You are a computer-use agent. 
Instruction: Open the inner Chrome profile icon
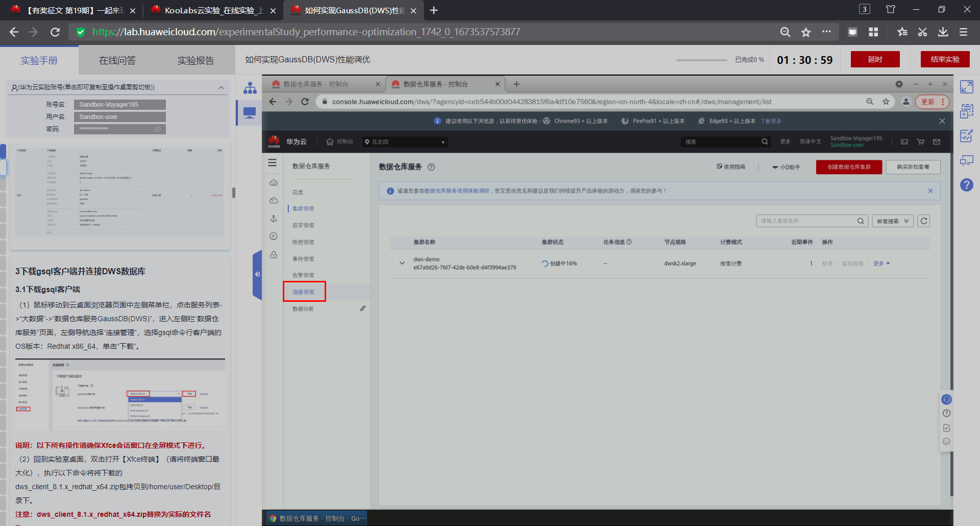pos(906,102)
